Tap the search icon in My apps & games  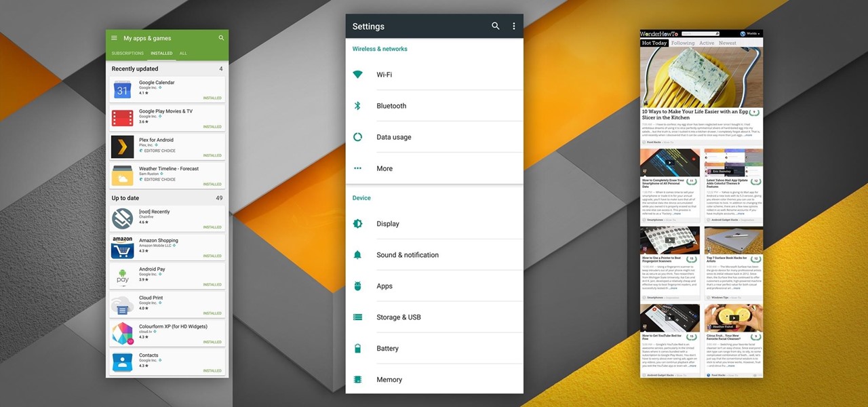[x=221, y=38]
